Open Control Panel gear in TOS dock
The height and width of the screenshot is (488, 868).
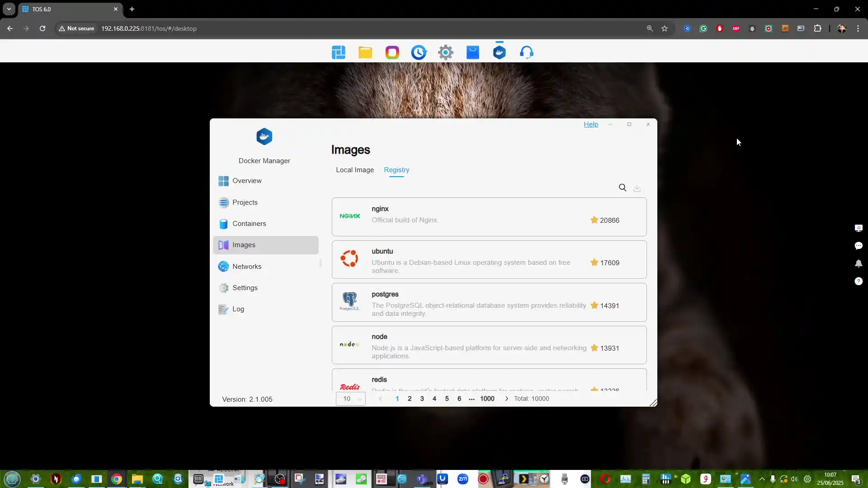[446, 52]
